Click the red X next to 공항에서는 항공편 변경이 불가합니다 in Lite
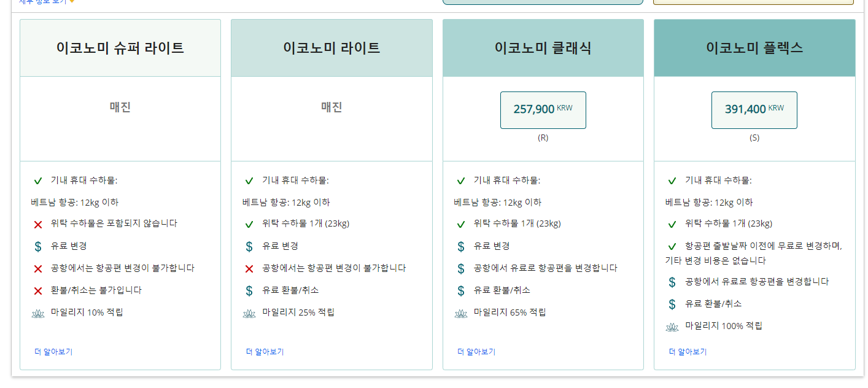Viewport: 868px width, 388px height. click(x=249, y=268)
